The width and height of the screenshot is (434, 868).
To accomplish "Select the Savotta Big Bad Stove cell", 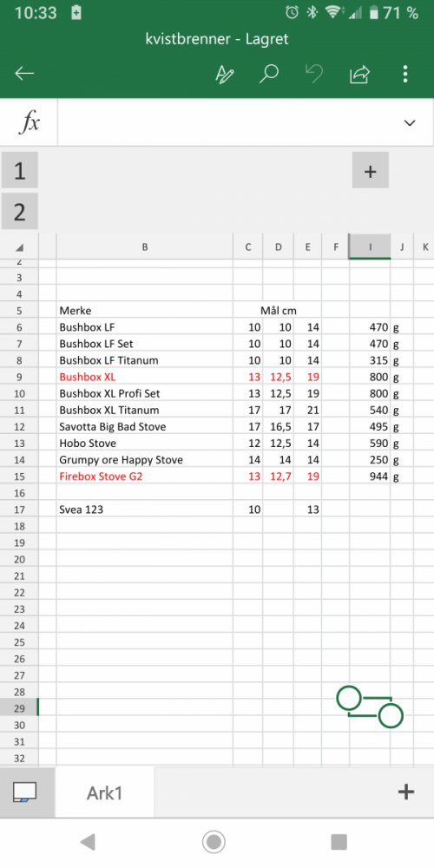I will click(144, 427).
